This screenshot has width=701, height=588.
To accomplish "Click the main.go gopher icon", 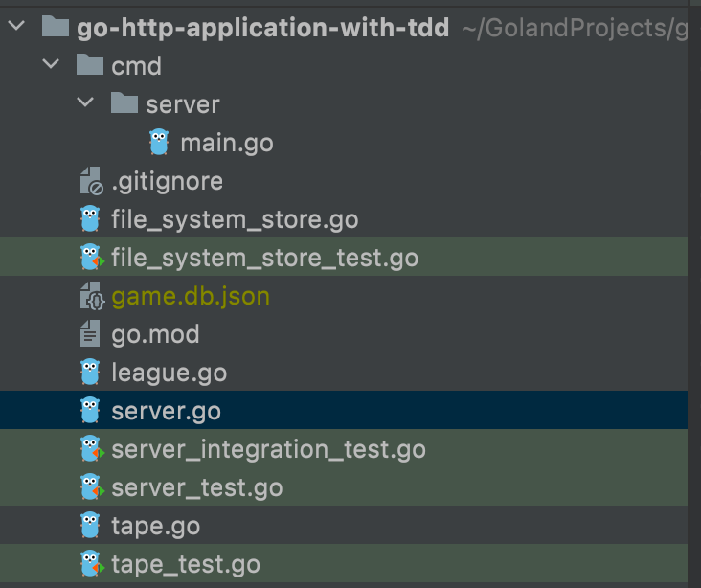I will (x=159, y=142).
